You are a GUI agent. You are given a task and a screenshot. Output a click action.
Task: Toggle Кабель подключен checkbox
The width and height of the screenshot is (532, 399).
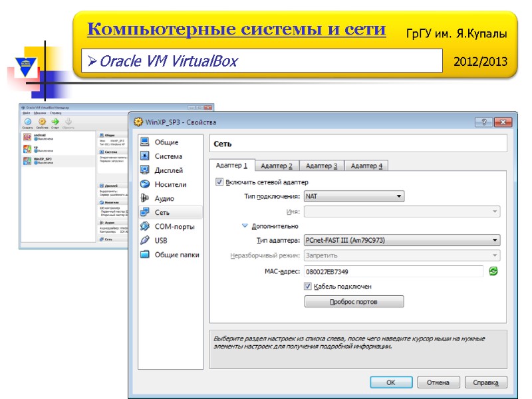pyautogui.click(x=307, y=286)
